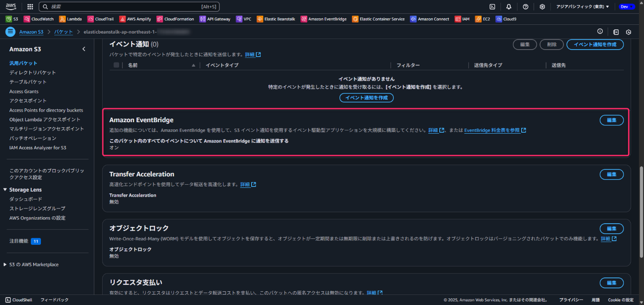Edit the Transfer Acceleration settings
The image size is (644, 305).
(612, 175)
